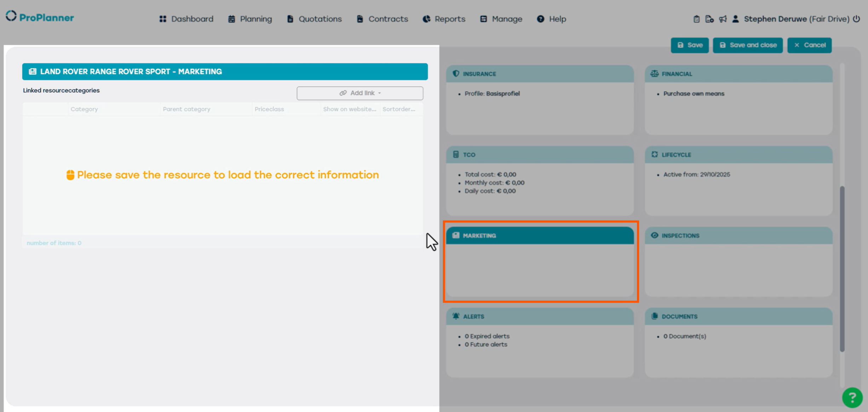868x412 pixels.
Task: Click the add document icon in header
Action: click(709, 19)
